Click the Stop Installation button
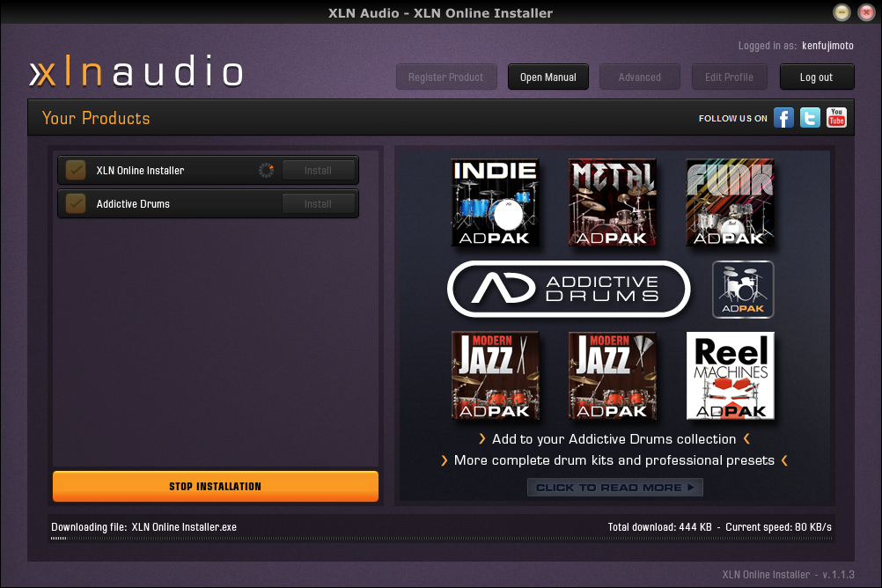This screenshot has height=588, width=882. pos(216,486)
